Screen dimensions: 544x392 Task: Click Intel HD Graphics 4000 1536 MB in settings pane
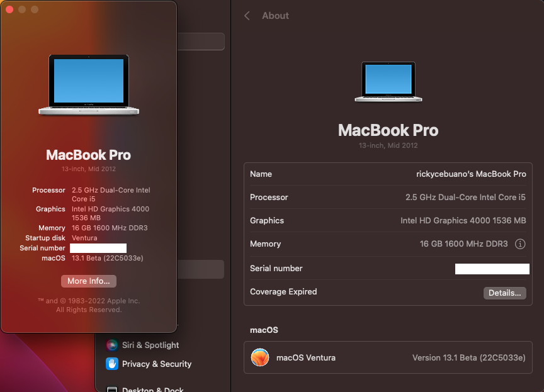463,220
